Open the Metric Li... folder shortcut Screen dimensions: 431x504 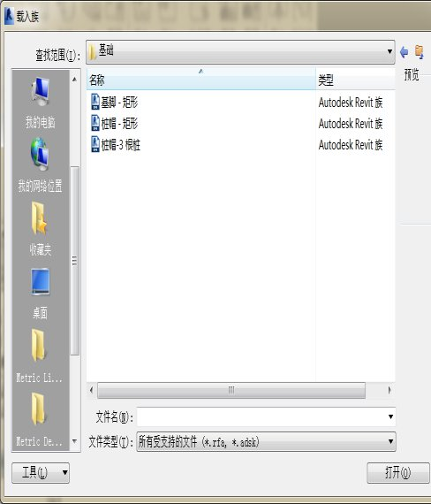pyautogui.click(x=39, y=355)
